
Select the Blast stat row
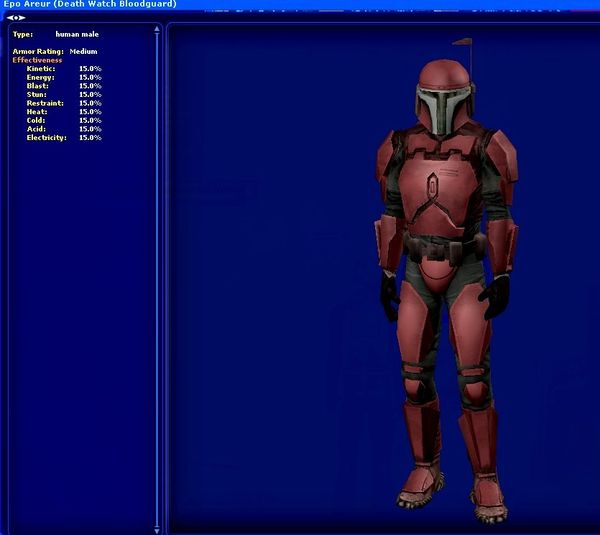pyautogui.click(x=64, y=86)
